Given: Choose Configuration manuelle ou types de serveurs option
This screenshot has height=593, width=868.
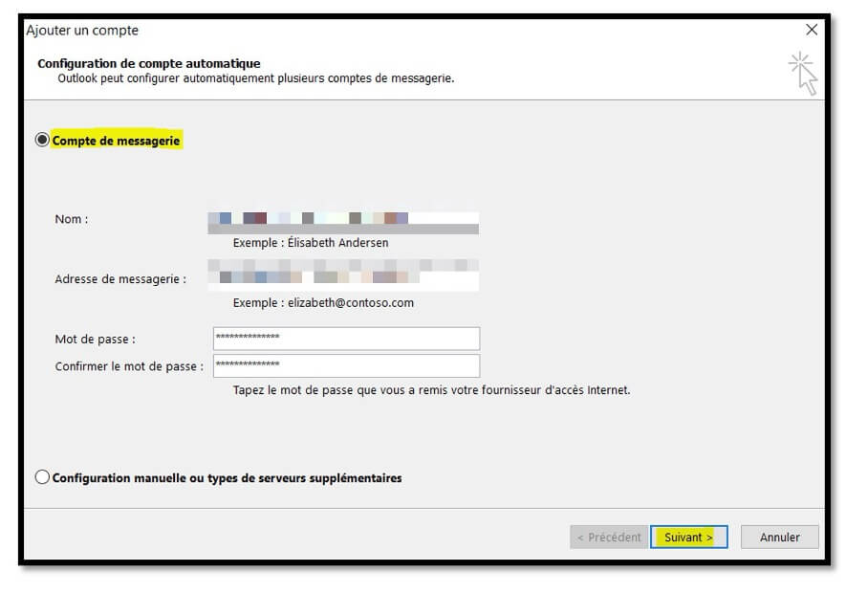Looking at the screenshot, I should coord(42,477).
